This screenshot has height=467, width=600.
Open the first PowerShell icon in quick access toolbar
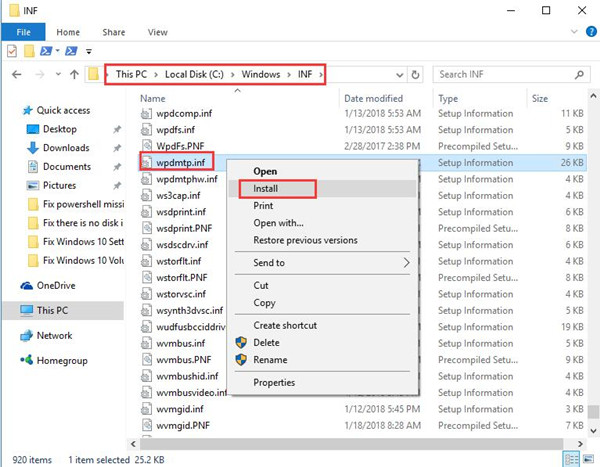46,51
